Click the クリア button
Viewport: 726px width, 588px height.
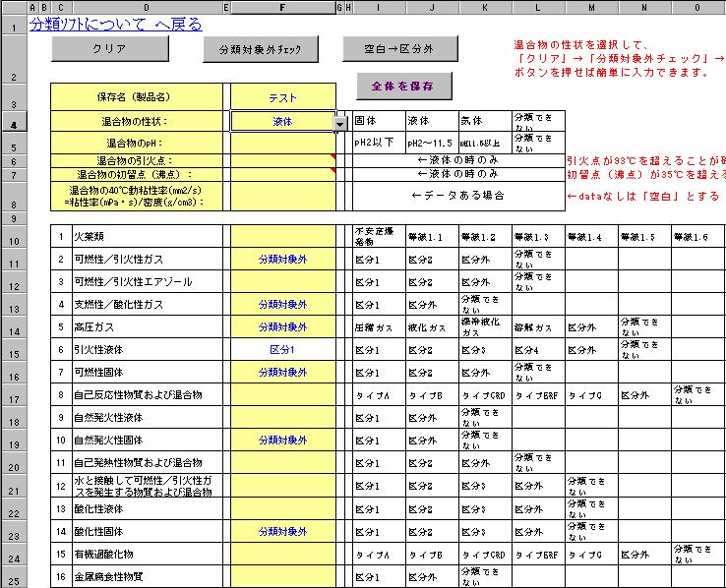coord(110,48)
